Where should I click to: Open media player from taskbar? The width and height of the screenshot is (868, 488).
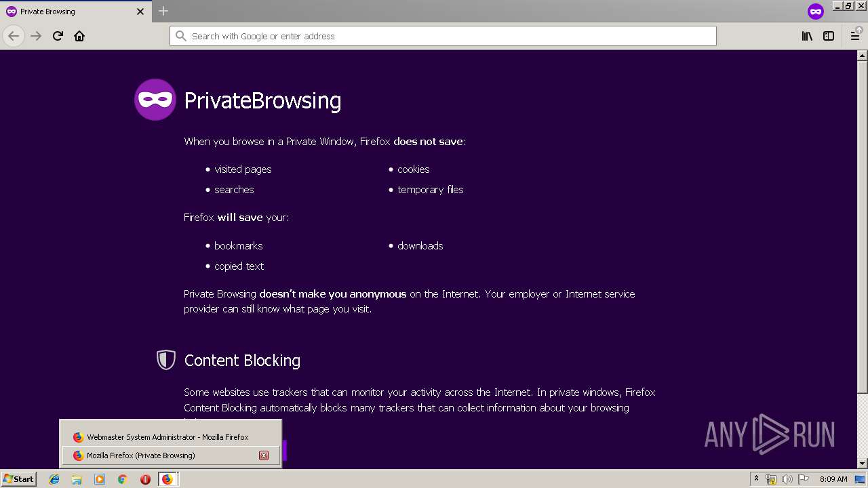point(100,479)
